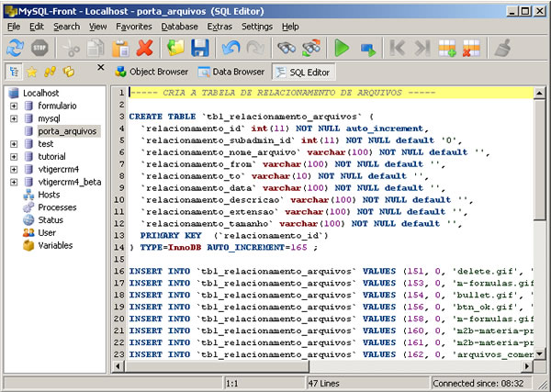
Task: Click the vertical scrollbar thumb
Action: (539, 160)
